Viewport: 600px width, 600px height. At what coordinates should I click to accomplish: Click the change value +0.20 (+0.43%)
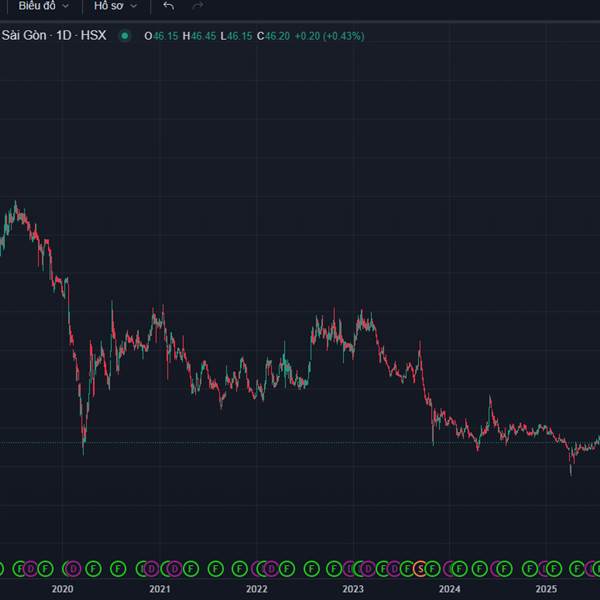pos(329,36)
